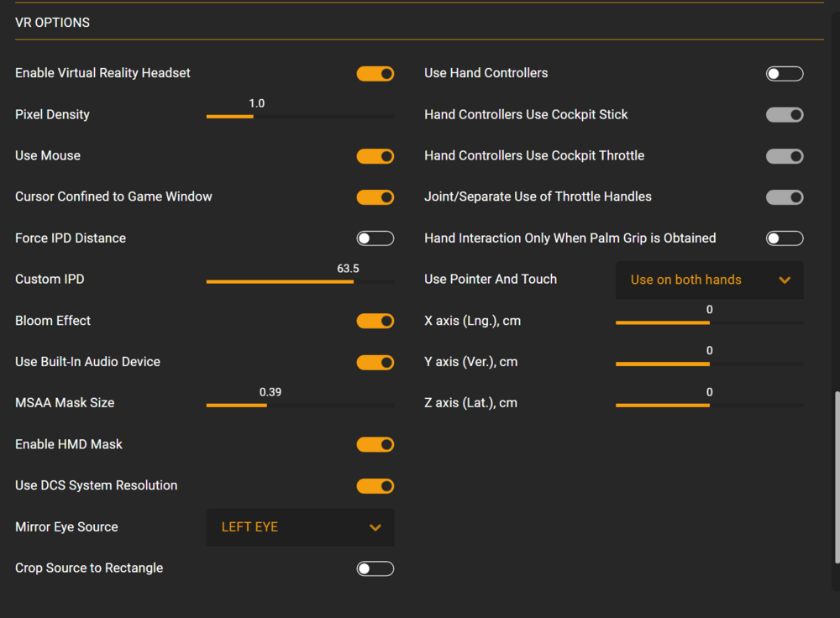Viewport: 840px width, 618px height.
Task: Disable the Enable HMD Mask switch
Action: point(375,445)
